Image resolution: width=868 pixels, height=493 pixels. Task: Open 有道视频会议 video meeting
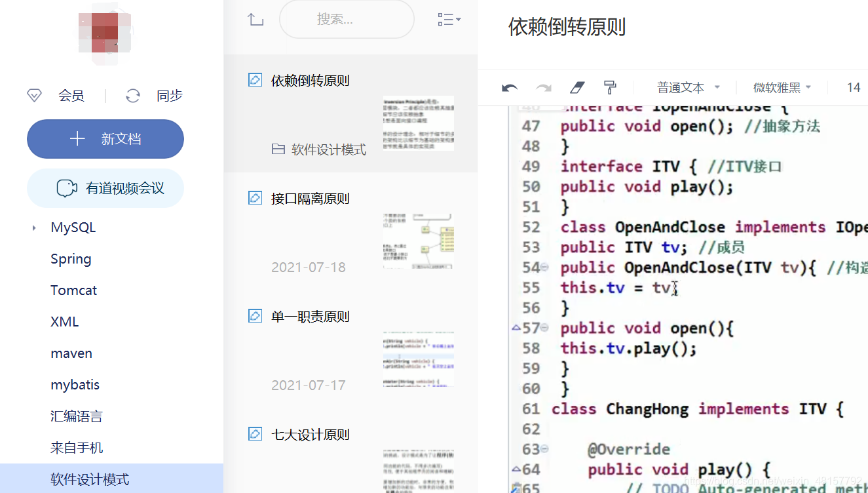[x=105, y=188]
